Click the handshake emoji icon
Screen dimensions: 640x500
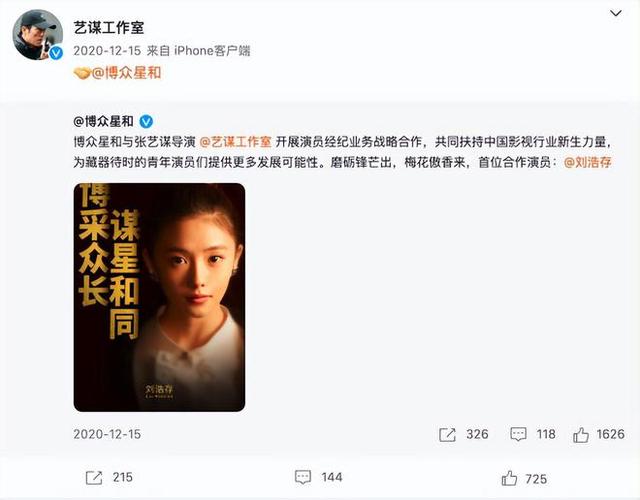coord(82,73)
